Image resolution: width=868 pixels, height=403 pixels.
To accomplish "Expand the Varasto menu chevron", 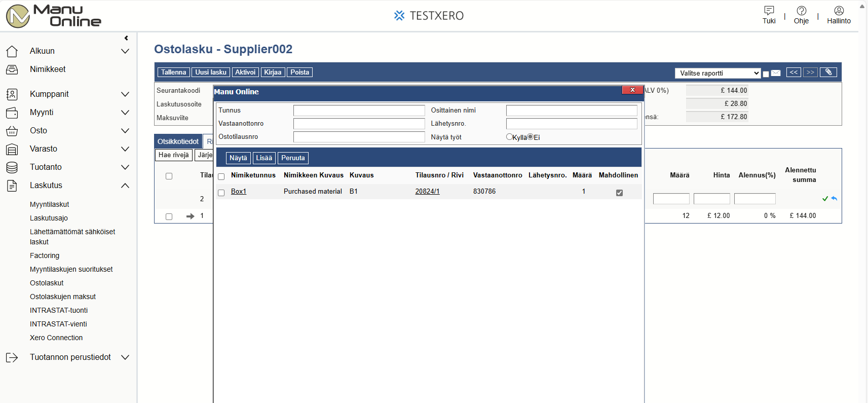I will (125, 149).
